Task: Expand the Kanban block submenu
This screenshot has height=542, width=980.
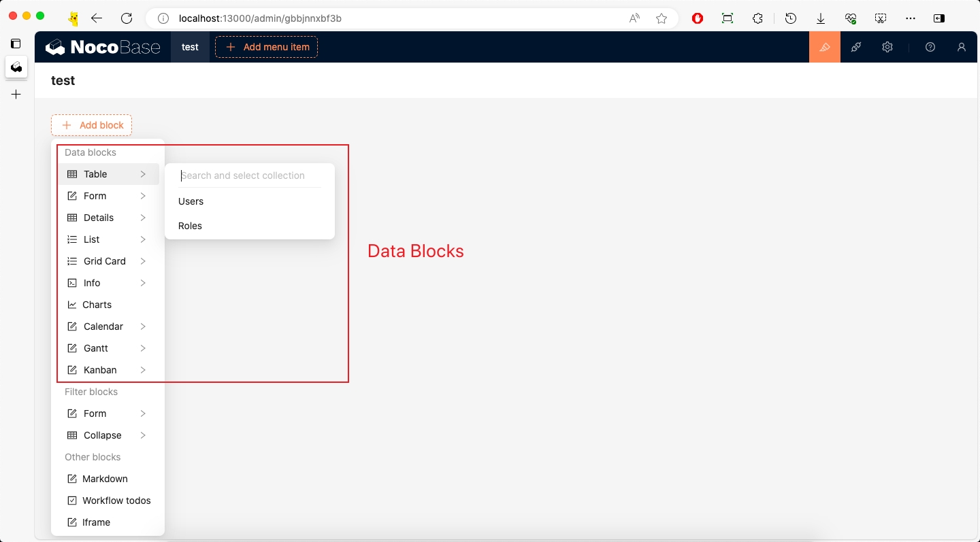Action: (108, 370)
